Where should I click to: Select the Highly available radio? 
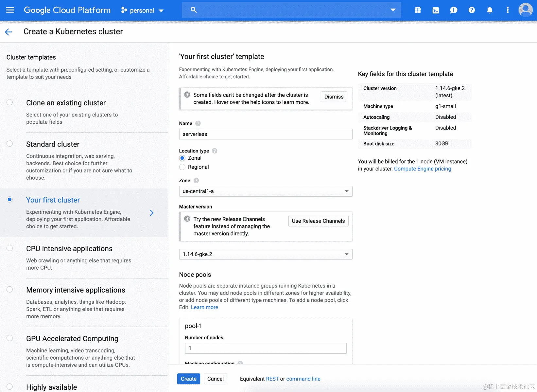(x=10, y=386)
